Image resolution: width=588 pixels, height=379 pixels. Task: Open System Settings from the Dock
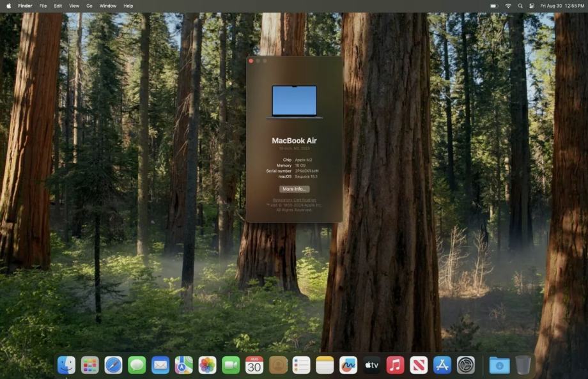(466, 365)
